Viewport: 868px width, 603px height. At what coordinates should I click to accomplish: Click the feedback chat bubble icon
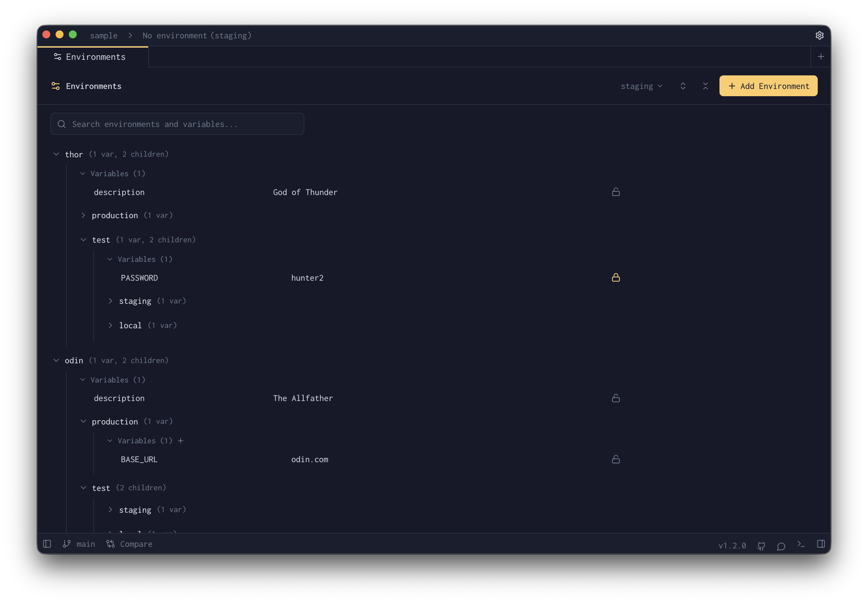coord(781,545)
